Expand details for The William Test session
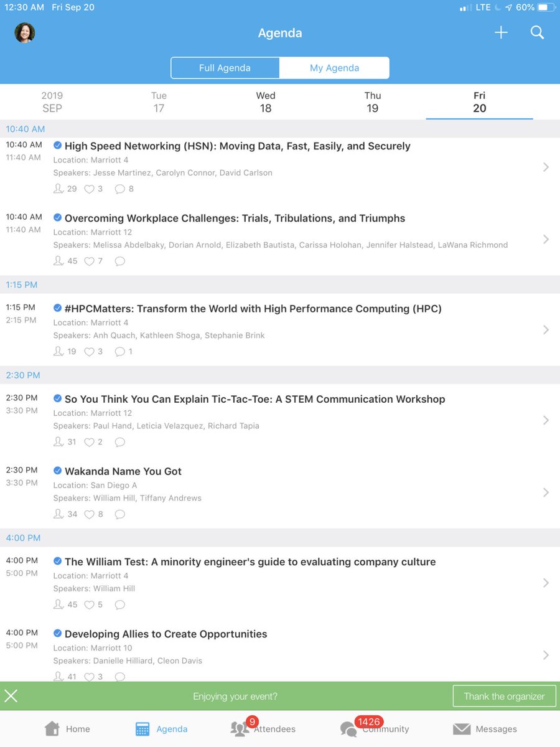Viewport: 560px width, 747px height. click(546, 583)
